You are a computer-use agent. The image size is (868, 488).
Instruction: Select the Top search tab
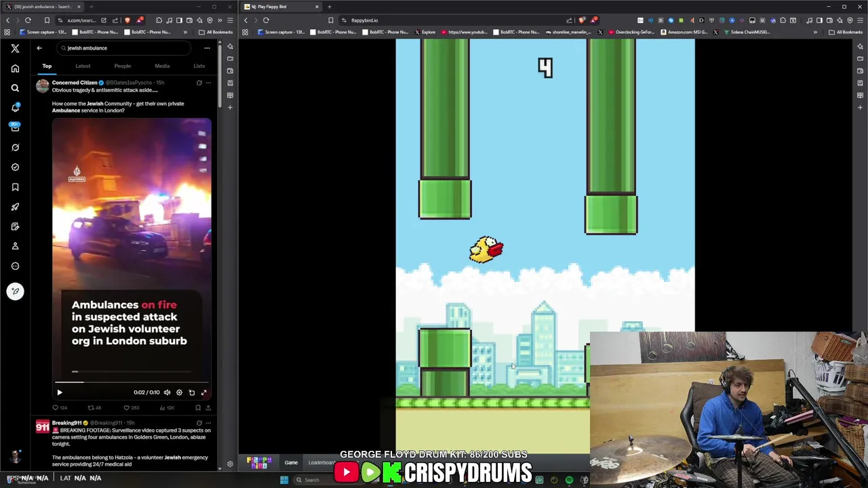[x=47, y=66]
